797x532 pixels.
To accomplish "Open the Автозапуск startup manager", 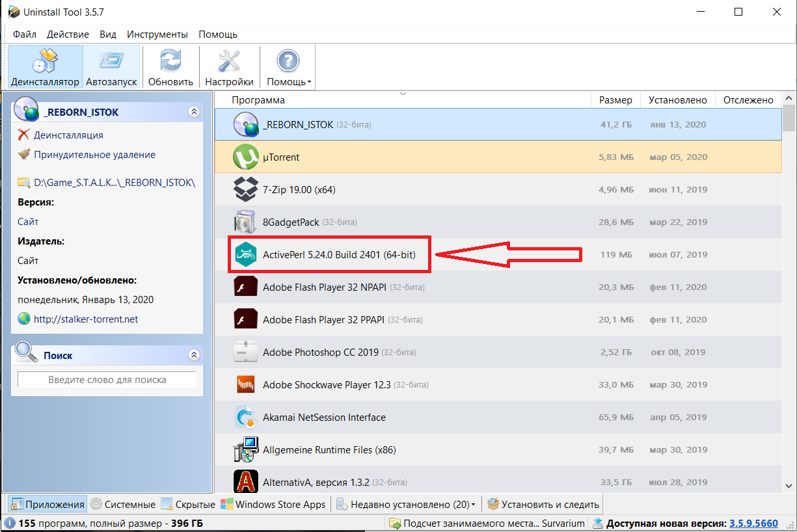I will click(x=112, y=67).
